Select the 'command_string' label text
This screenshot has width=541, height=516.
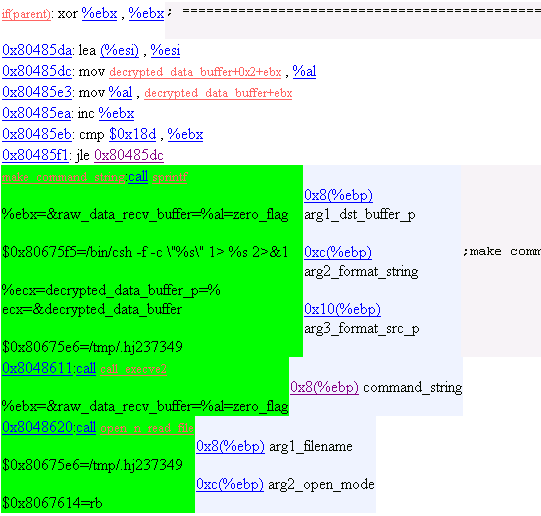(x=413, y=388)
